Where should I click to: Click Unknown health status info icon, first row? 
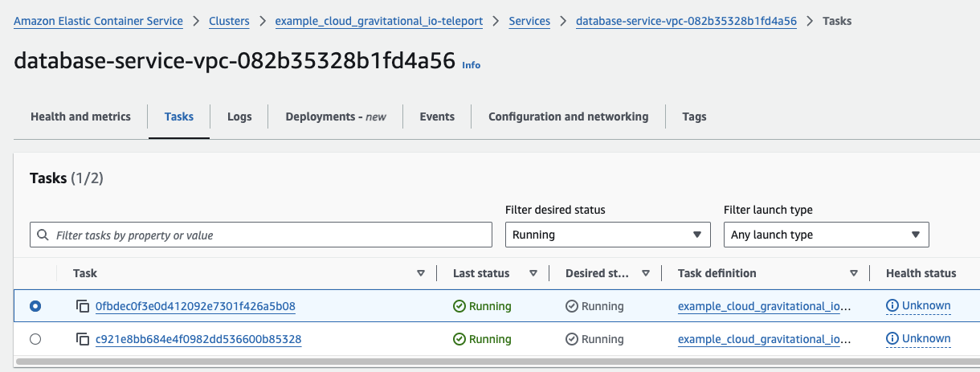pos(892,306)
